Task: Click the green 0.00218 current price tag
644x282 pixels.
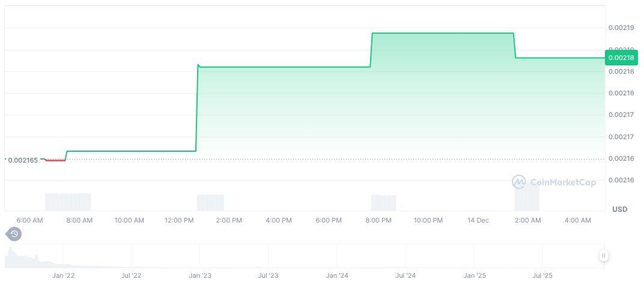Action: pos(620,58)
